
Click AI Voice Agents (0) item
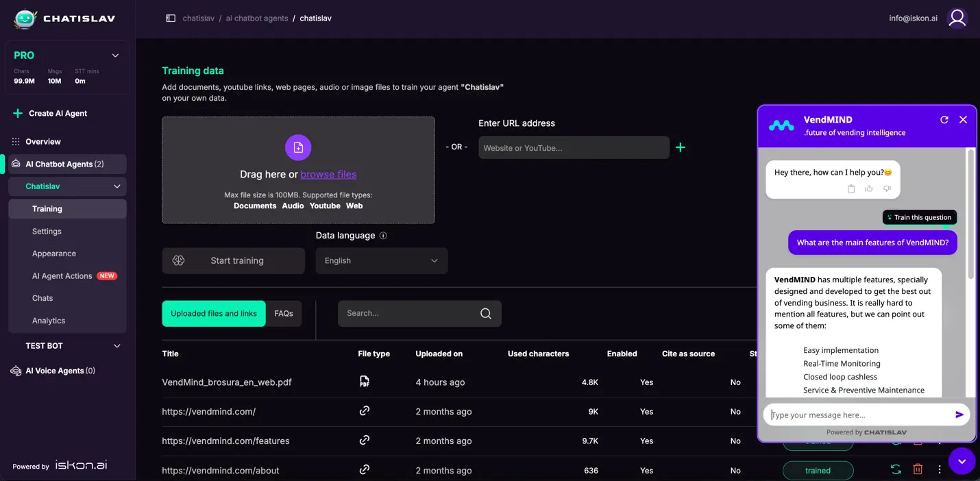click(x=60, y=371)
